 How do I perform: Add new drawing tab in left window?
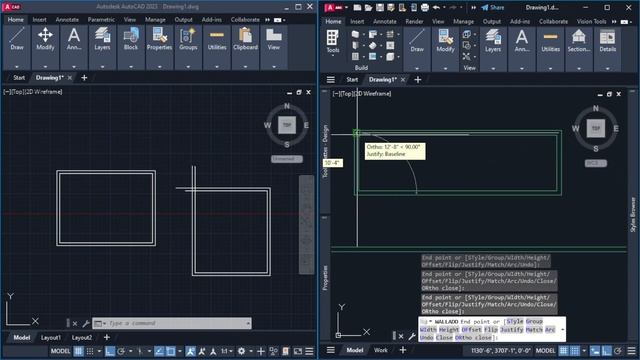click(84, 78)
